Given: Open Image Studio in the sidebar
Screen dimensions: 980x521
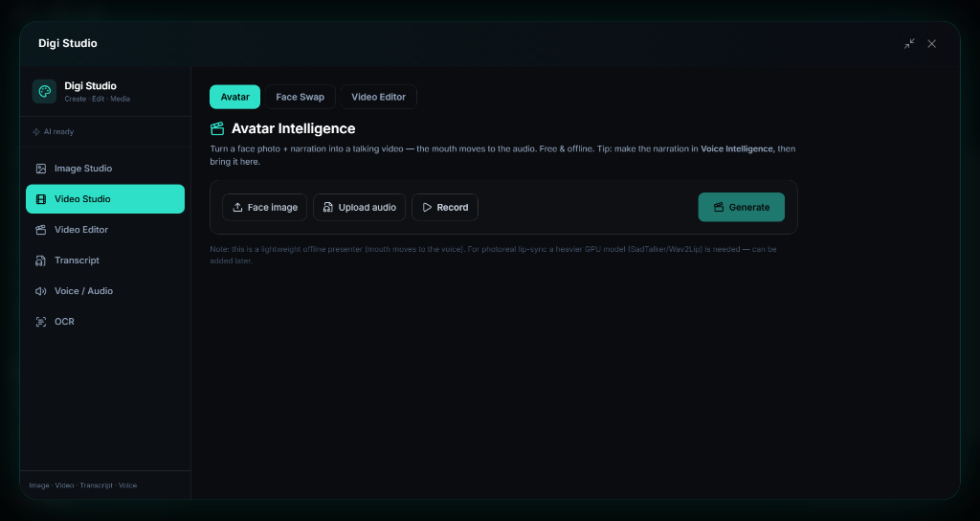Looking at the screenshot, I should click(105, 169).
